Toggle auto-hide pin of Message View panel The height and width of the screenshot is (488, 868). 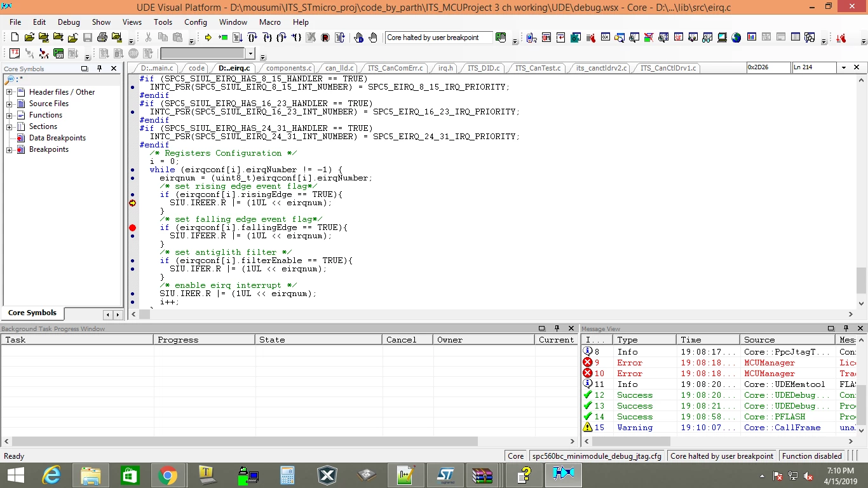[x=845, y=329]
